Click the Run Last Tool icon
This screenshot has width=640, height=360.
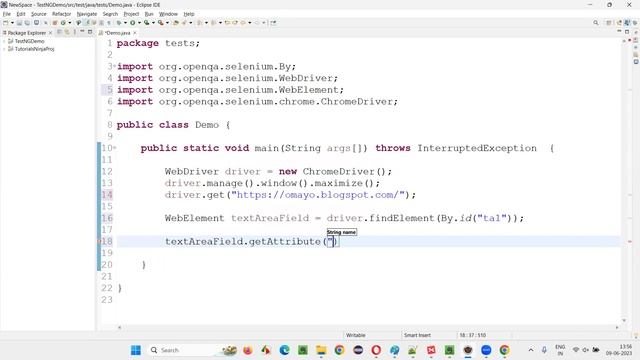tap(160, 23)
